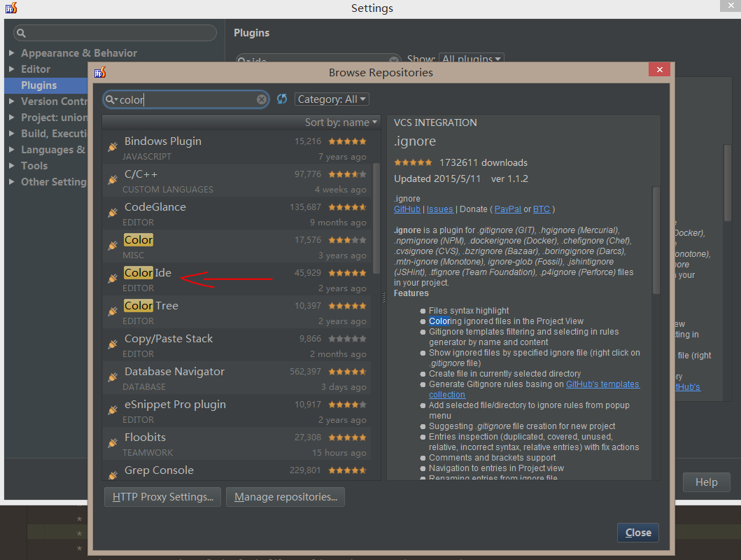Screen dimensions: 741x560
Task: Click the plugin description vertical scrollbar
Action: 656,240
